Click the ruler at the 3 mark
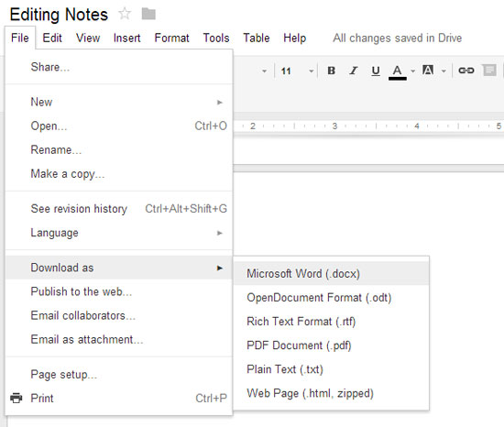 (334, 126)
